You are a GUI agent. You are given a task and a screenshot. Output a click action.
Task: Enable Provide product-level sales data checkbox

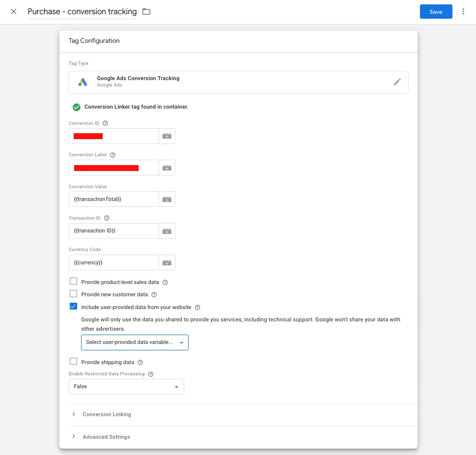(x=74, y=281)
